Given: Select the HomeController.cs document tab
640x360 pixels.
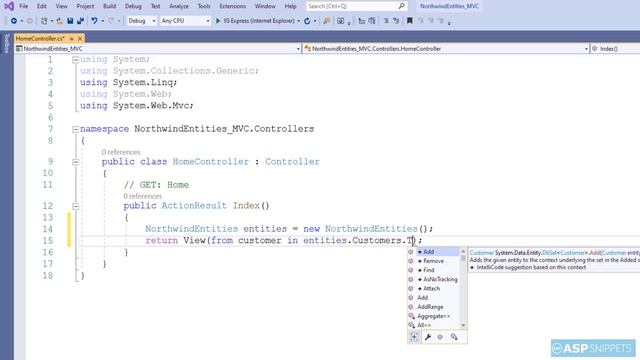Looking at the screenshot, I should 40,39.
